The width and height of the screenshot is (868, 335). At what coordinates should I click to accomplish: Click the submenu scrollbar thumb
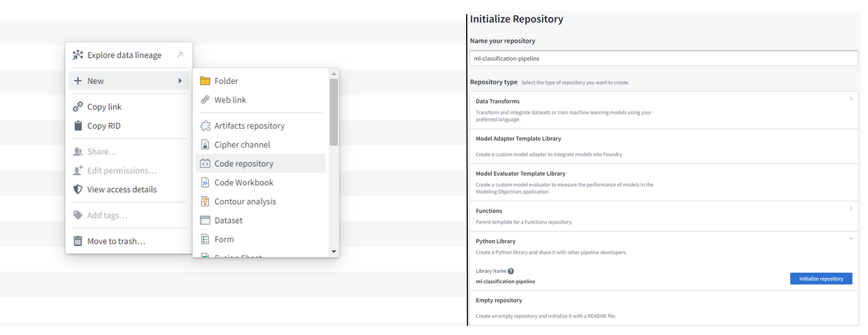coord(334,112)
